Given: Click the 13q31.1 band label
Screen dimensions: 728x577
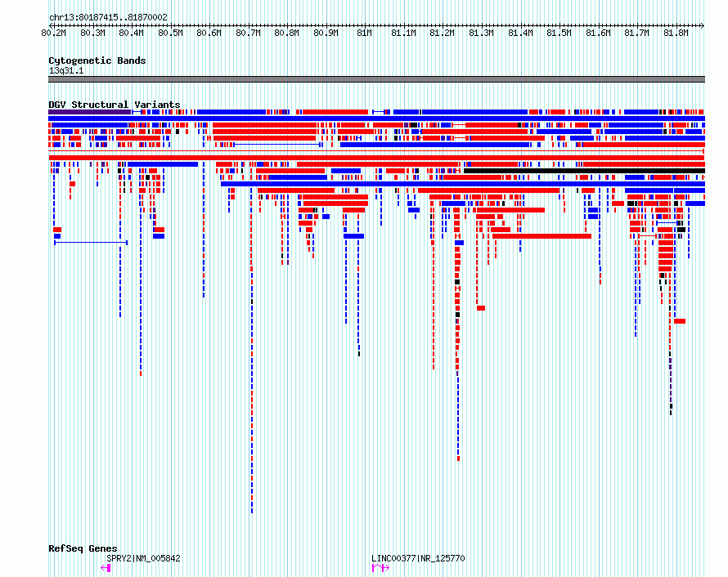Looking at the screenshot, I should [66, 70].
